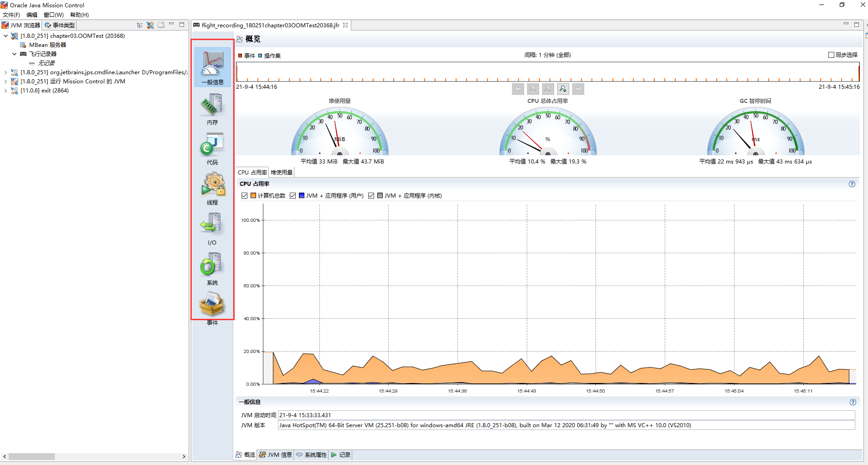Open the 文件(F) menu
Viewport: 868px width, 465px height.
pyautogui.click(x=11, y=15)
